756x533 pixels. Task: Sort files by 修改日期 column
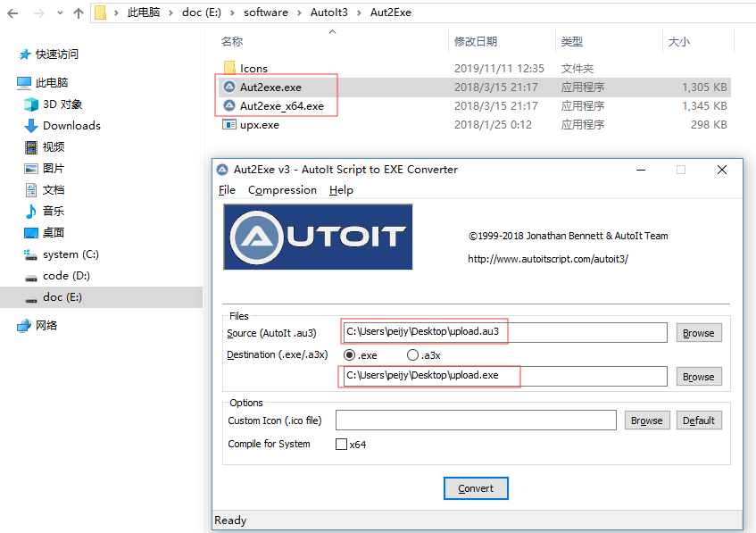coord(476,41)
